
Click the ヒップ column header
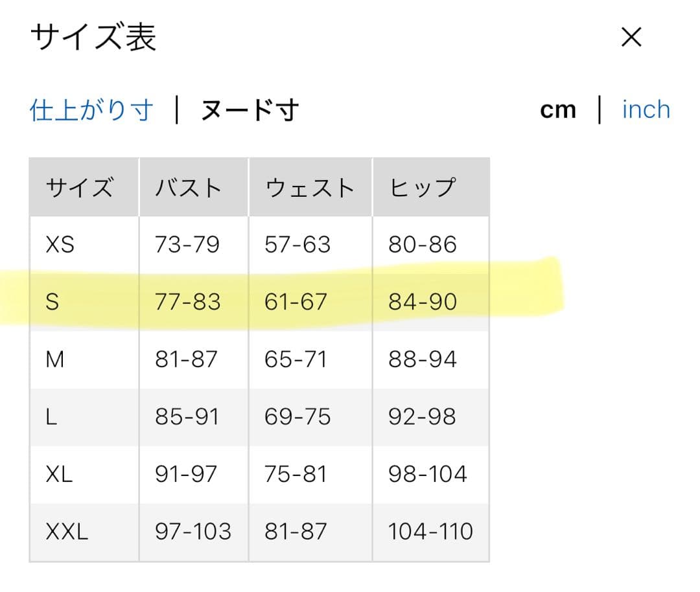pyautogui.click(x=422, y=188)
